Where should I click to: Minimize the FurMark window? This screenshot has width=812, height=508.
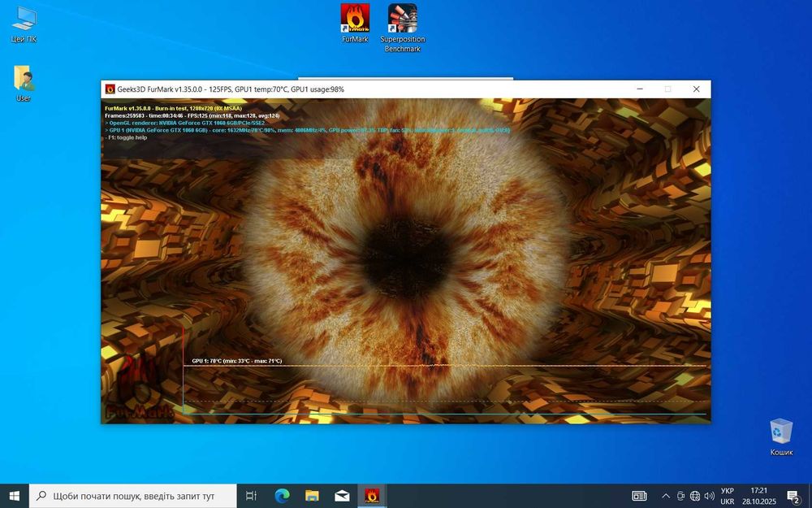[x=640, y=89]
